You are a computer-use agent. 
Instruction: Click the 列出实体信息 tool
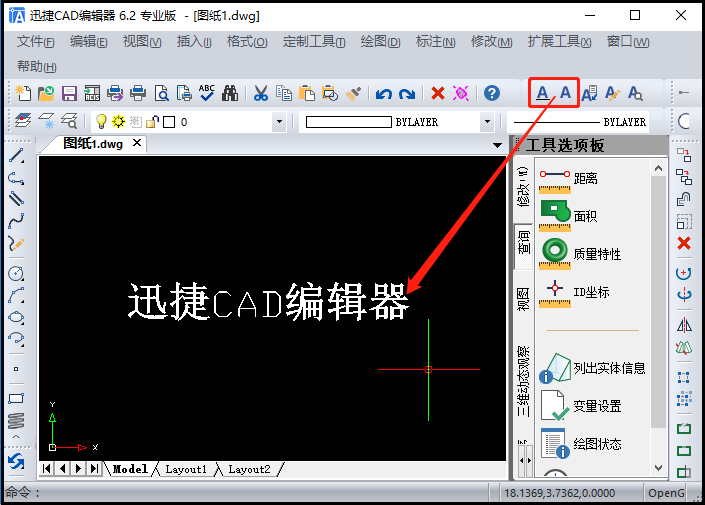click(592, 368)
